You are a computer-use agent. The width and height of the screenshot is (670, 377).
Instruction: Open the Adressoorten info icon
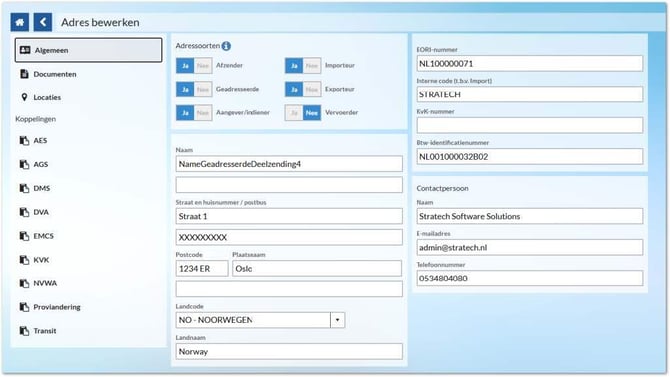coord(226,46)
